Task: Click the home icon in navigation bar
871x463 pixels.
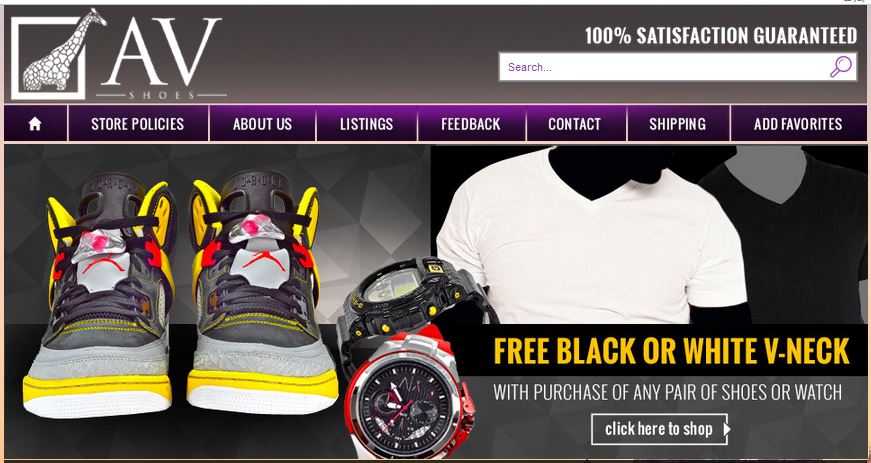Action: tap(35, 123)
